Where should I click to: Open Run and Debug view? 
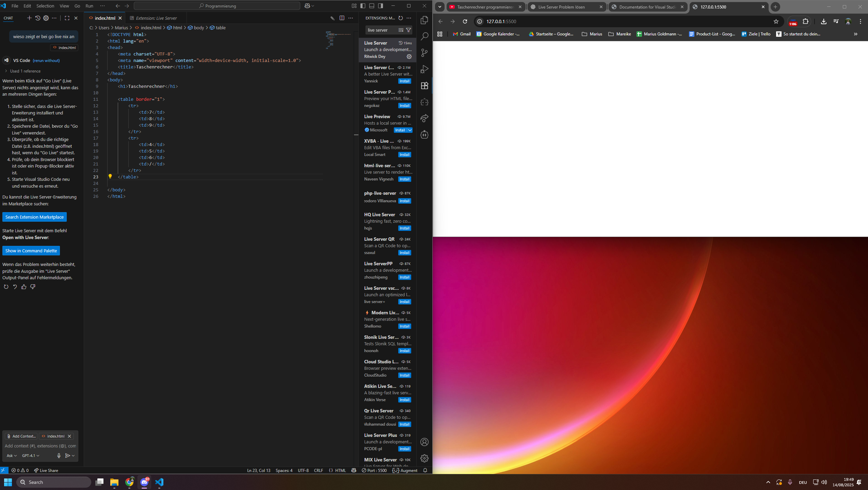[x=424, y=69]
